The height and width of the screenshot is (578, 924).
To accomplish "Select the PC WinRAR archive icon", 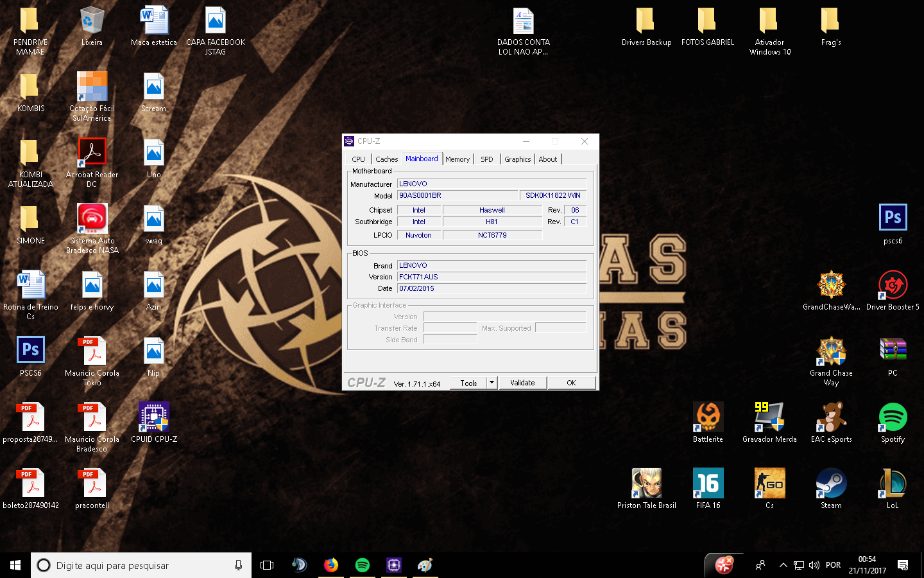I will [x=893, y=357].
